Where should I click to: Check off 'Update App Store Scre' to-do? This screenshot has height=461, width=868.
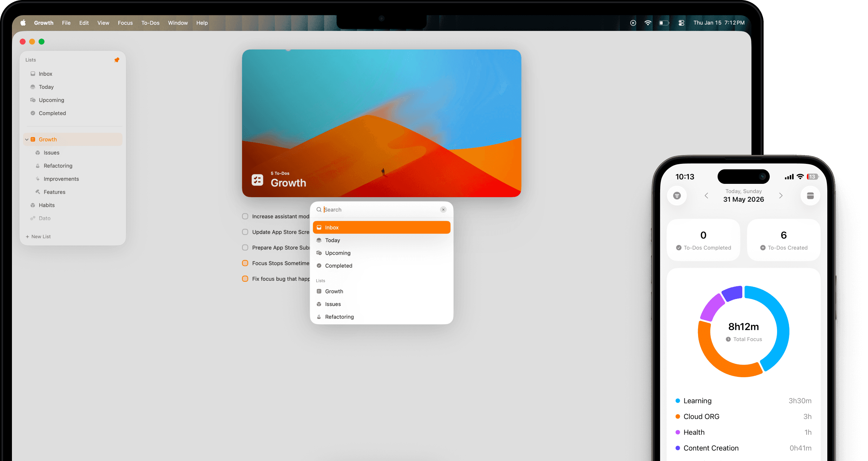[245, 232]
